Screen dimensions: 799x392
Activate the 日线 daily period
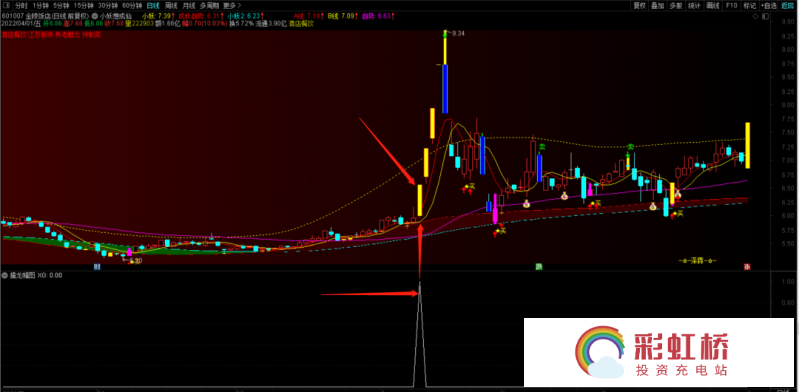point(153,5)
